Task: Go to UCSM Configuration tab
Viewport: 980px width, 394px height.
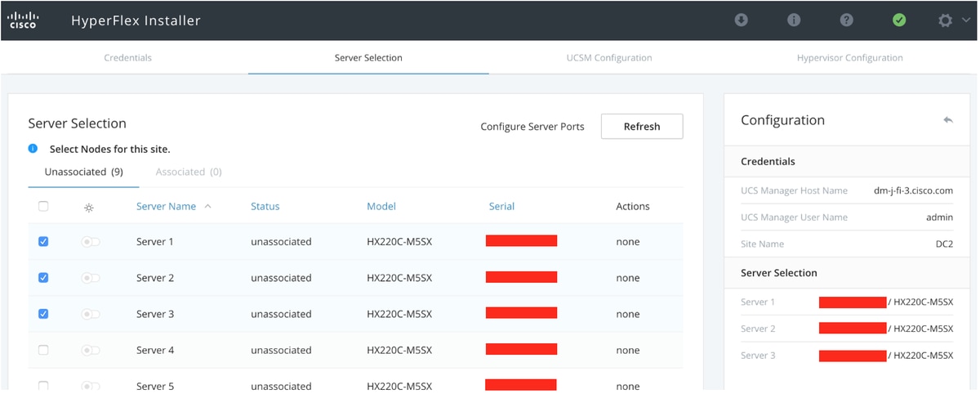Action: pyautogui.click(x=609, y=58)
